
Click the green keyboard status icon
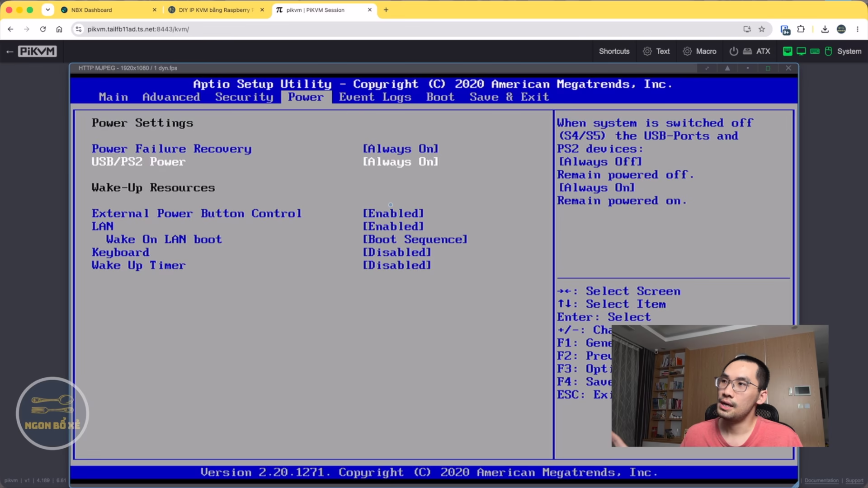coord(815,52)
